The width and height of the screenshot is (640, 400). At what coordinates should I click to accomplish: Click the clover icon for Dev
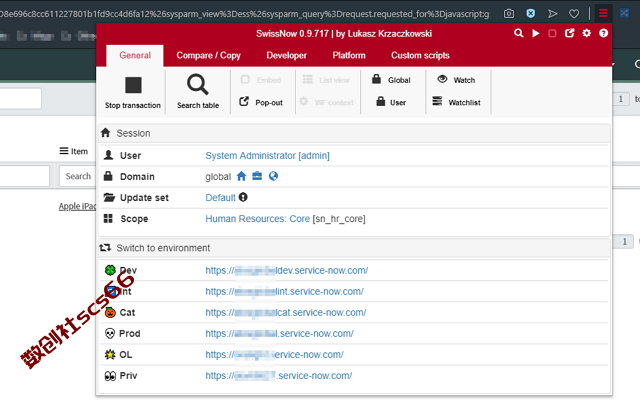[x=110, y=270]
